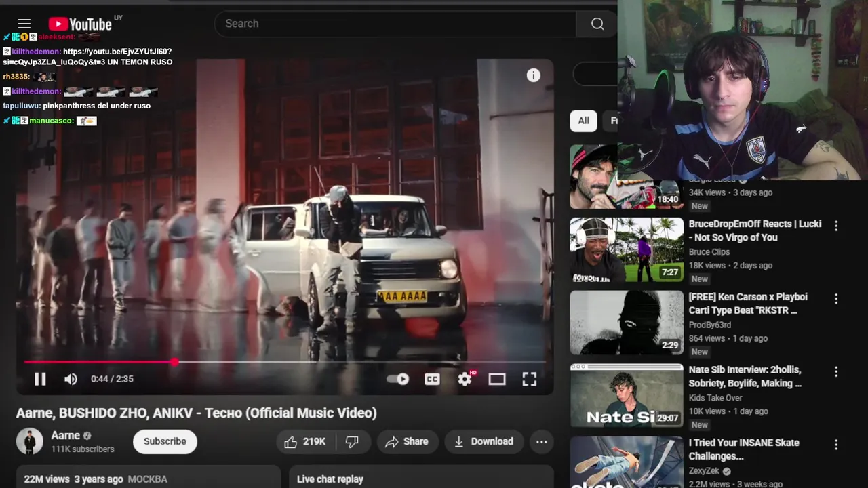Viewport: 868px width, 488px height.
Task: Click the ProdBy63rd channel name
Action: 710,325
